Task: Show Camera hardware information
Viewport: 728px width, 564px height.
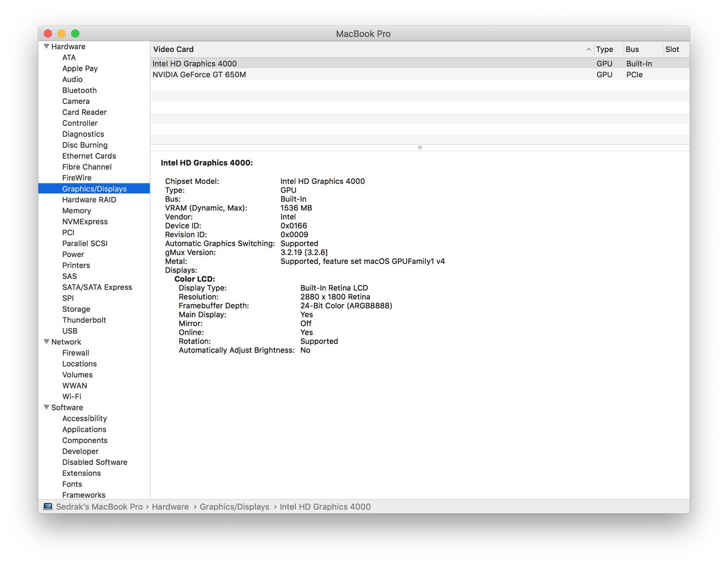Action: click(x=76, y=101)
